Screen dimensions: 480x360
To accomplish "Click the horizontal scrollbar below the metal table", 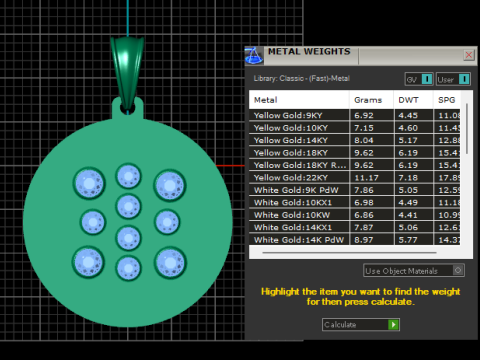I will (349, 253).
